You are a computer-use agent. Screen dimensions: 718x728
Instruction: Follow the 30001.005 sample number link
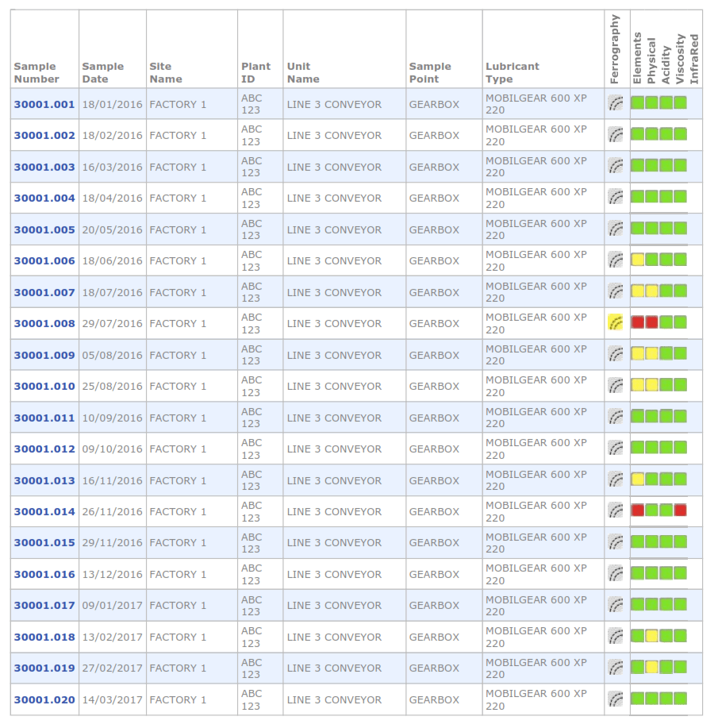pyautogui.click(x=44, y=229)
